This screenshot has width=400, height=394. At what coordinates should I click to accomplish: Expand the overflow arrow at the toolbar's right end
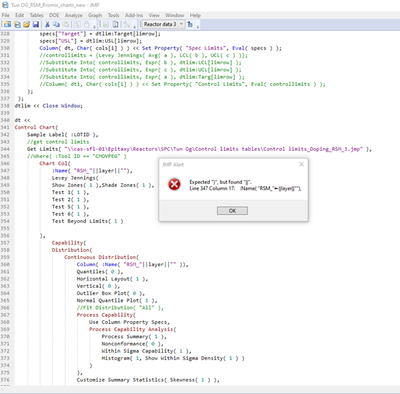tap(198, 26)
